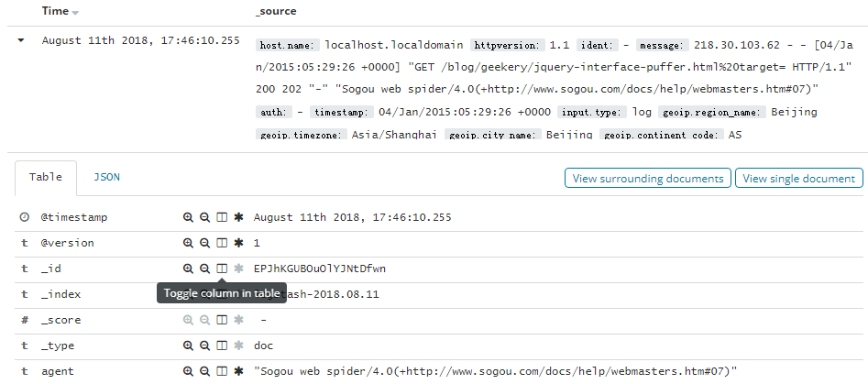Filter for exists on agent field
Viewport: 868px width, 384px height.
[238, 371]
